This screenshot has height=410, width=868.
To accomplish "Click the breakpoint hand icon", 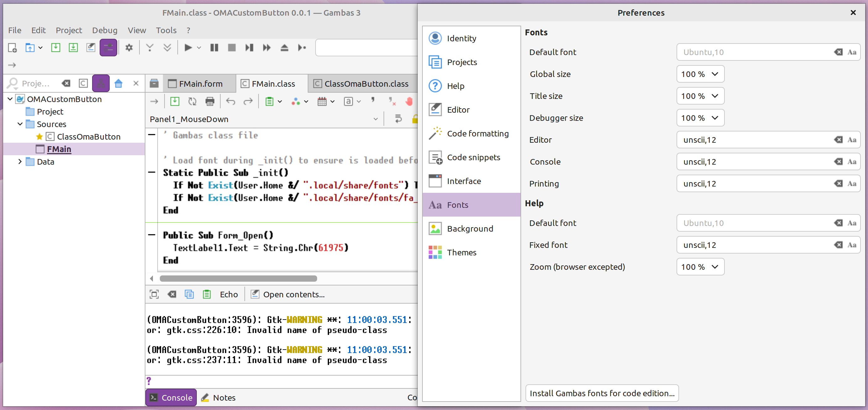I will coord(409,101).
